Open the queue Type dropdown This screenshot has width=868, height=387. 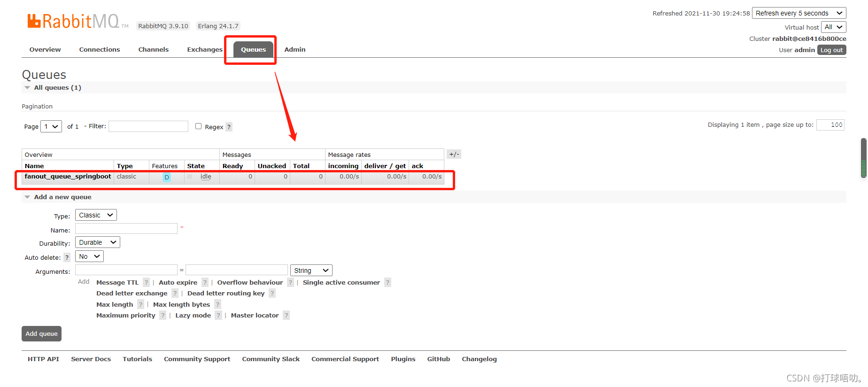click(96, 215)
